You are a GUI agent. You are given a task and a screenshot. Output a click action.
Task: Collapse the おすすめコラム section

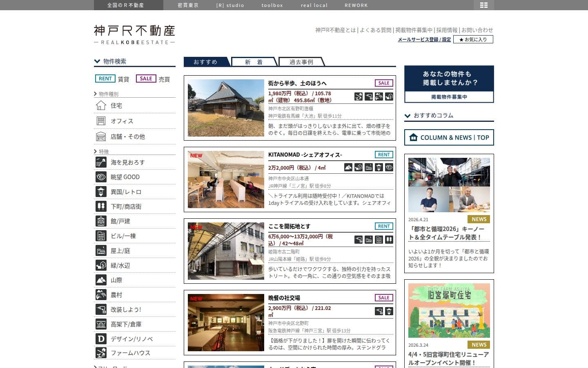click(449, 116)
